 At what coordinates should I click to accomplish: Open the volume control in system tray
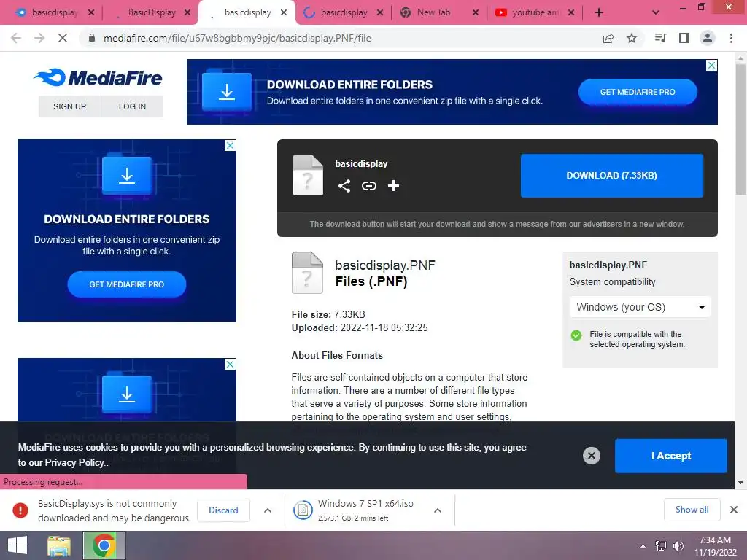click(678, 546)
